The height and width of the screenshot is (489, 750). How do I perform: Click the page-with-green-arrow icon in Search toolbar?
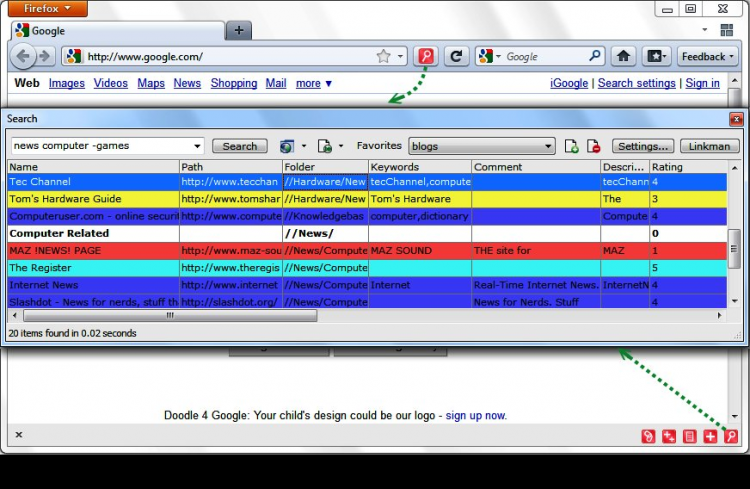pos(325,146)
